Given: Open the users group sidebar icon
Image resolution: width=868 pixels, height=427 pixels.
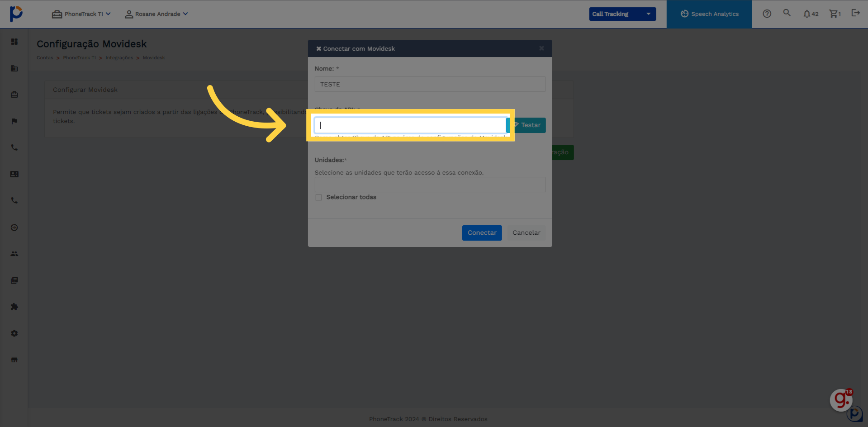Looking at the screenshot, I should pyautogui.click(x=14, y=254).
